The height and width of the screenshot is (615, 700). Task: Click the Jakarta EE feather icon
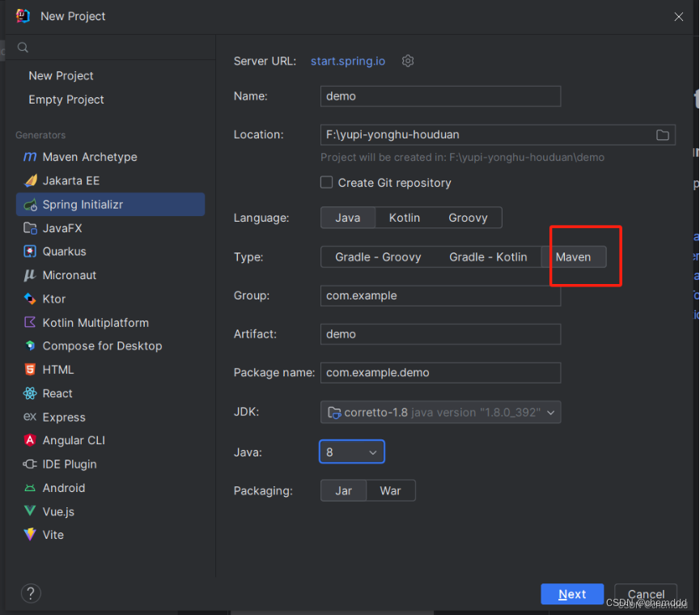coord(30,180)
